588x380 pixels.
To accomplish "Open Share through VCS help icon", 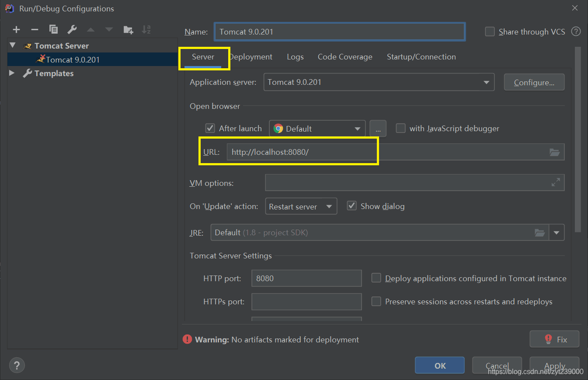I will pos(576,31).
